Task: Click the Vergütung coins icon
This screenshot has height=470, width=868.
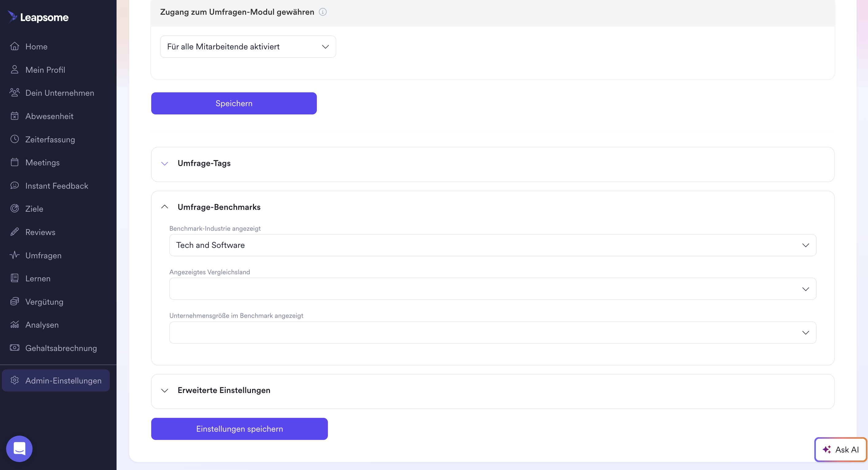Action: tap(14, 302)
